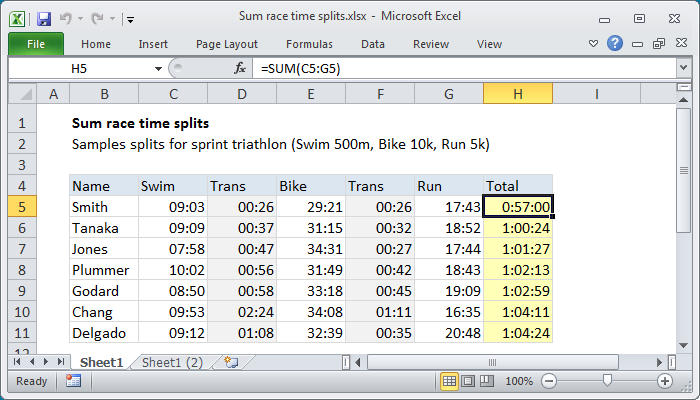Open Excel Help question mark icon

tap(615, 44)
